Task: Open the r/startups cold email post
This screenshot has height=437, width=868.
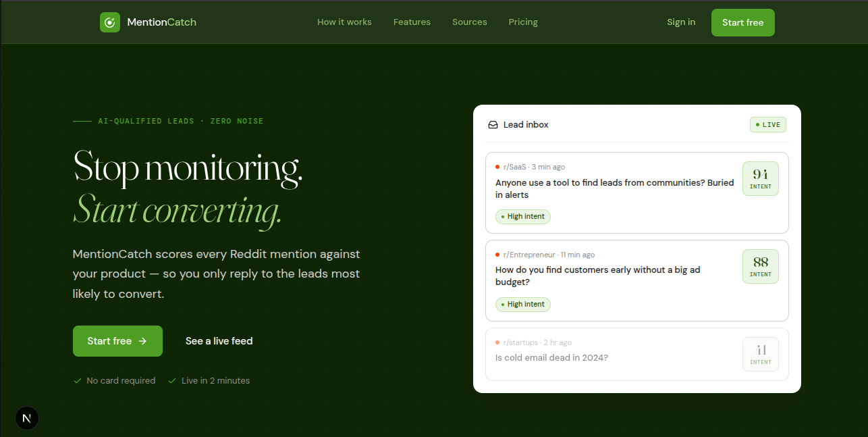Action: pyautogui.click(x=637, y=354)
